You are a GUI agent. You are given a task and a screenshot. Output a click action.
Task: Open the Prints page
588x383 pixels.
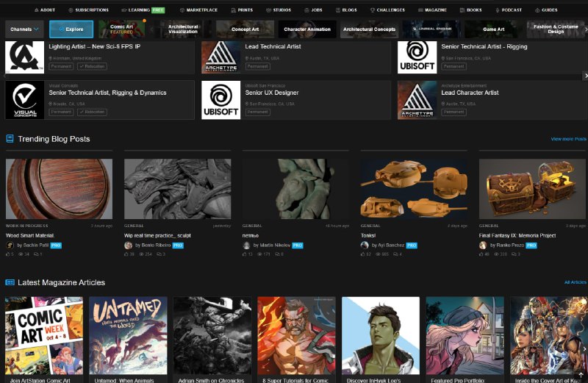pos(242,10)
